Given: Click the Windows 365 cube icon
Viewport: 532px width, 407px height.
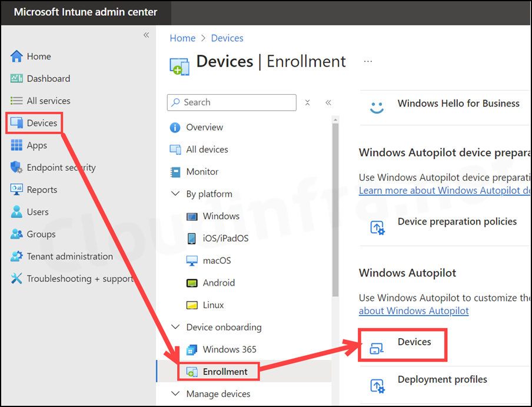Looking at the screenshot, I should click(x=192, y=350).
